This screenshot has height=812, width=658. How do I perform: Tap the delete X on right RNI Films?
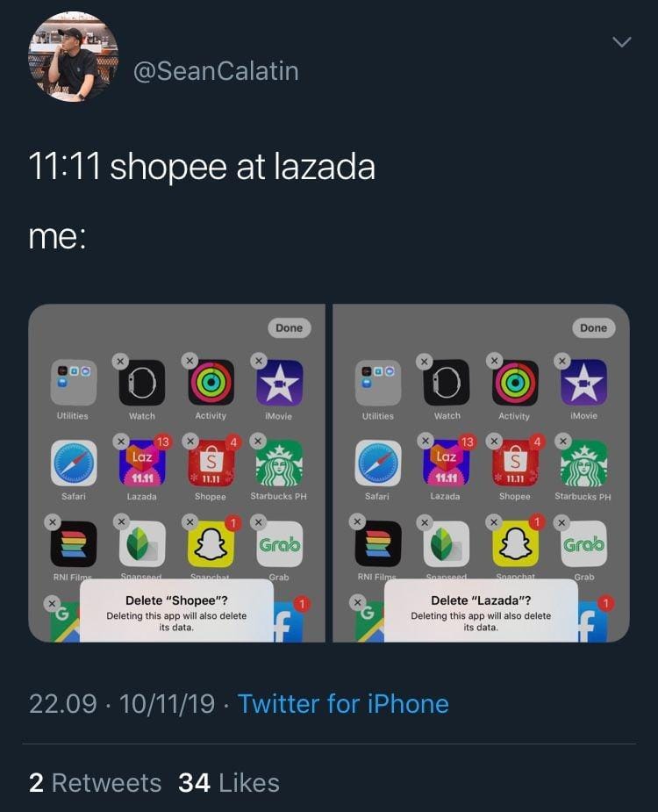357,521
